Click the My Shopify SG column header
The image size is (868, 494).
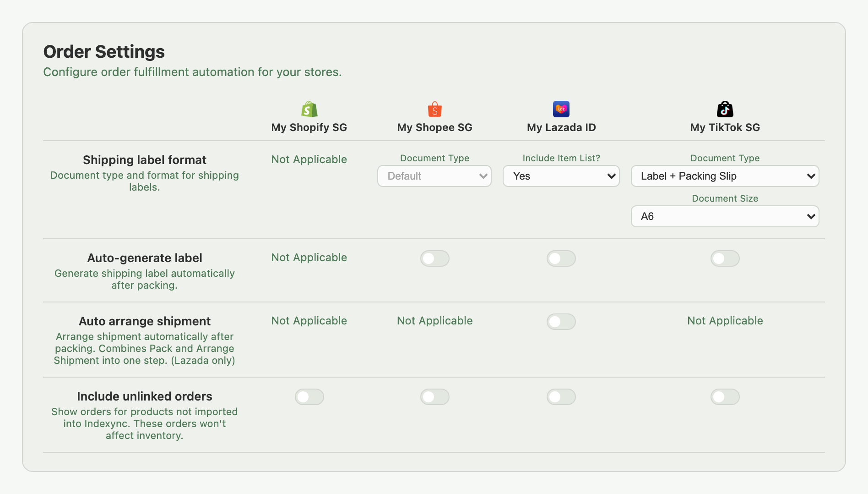309,127
